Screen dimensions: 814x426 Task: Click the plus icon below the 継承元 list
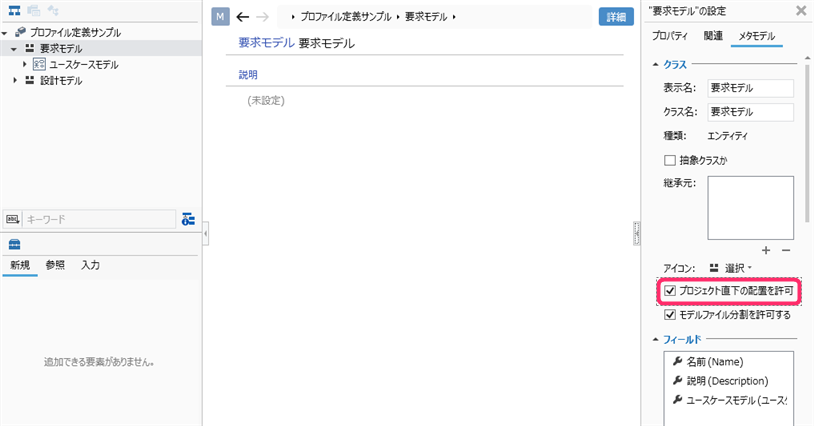click(x=766, y=249)
